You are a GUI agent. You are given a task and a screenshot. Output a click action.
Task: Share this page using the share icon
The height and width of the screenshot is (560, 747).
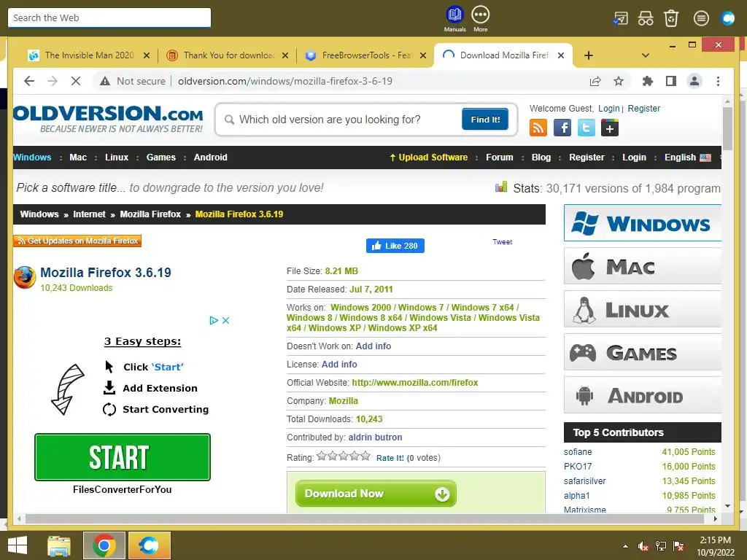(x=595, y=81)
